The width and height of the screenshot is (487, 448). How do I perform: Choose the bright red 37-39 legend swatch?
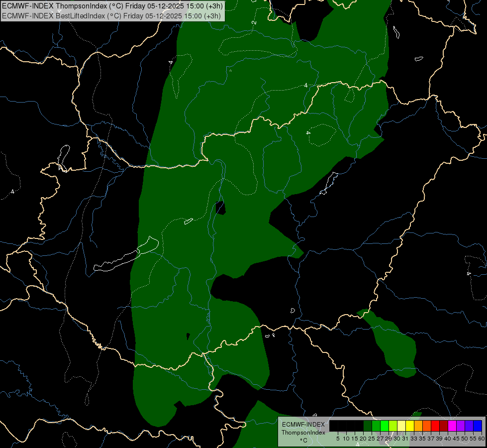click(x=435, y=426)
